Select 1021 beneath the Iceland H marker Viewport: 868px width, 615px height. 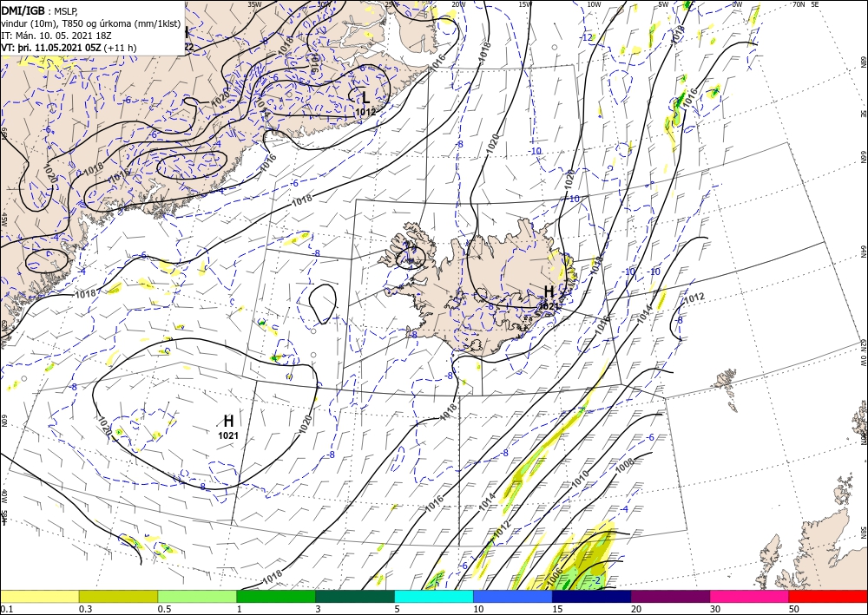coord(549,305)
